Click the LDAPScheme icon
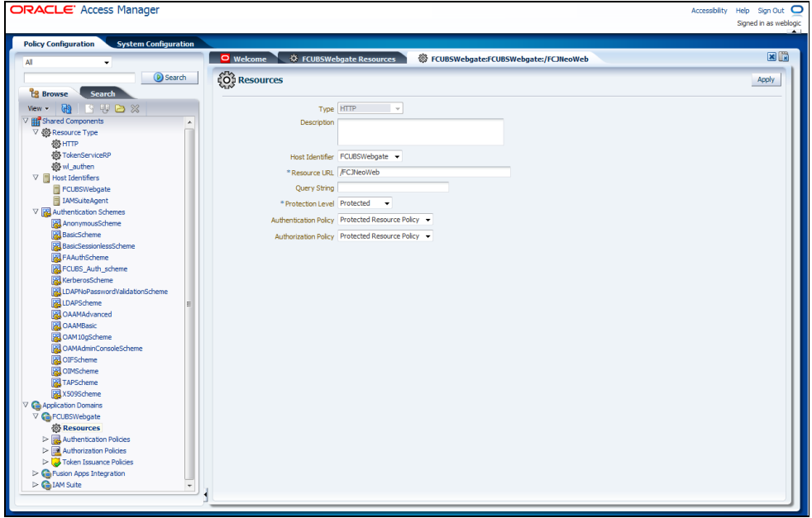The height and width of the screenshot is (518, 812). tap(56, 303)
